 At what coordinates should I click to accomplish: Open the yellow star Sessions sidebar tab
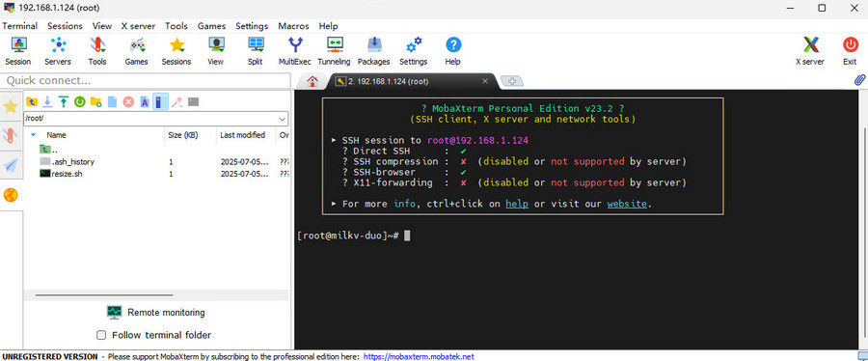11,106
